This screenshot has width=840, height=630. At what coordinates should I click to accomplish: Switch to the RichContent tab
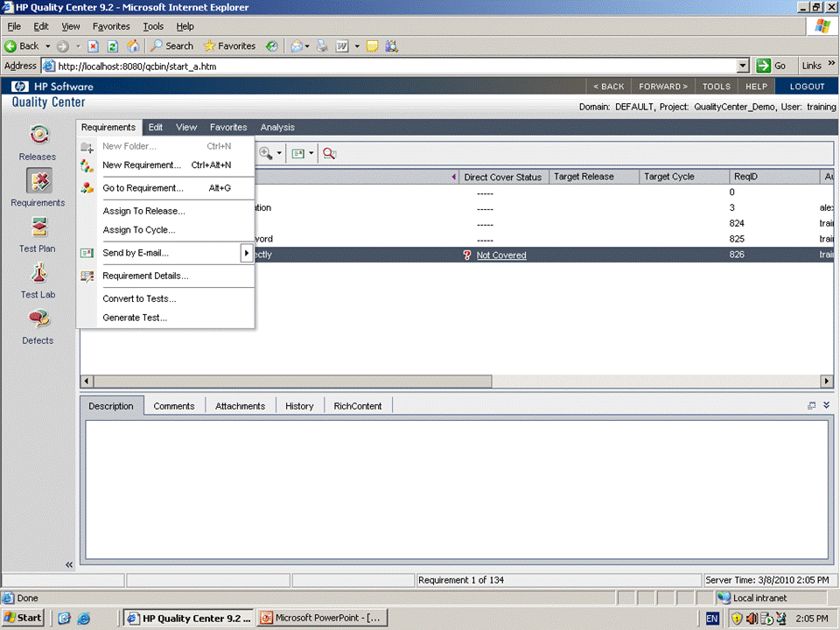tap(358, 406)
